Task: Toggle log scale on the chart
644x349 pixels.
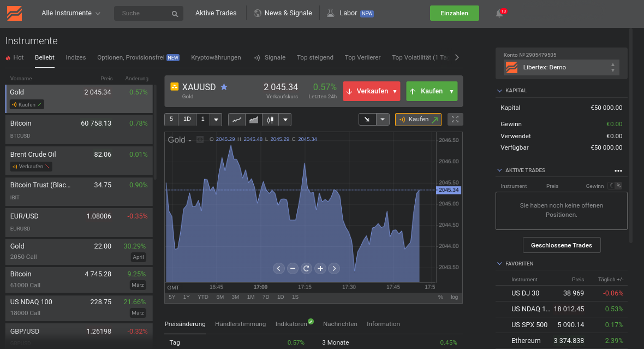Action: [454, 297]
